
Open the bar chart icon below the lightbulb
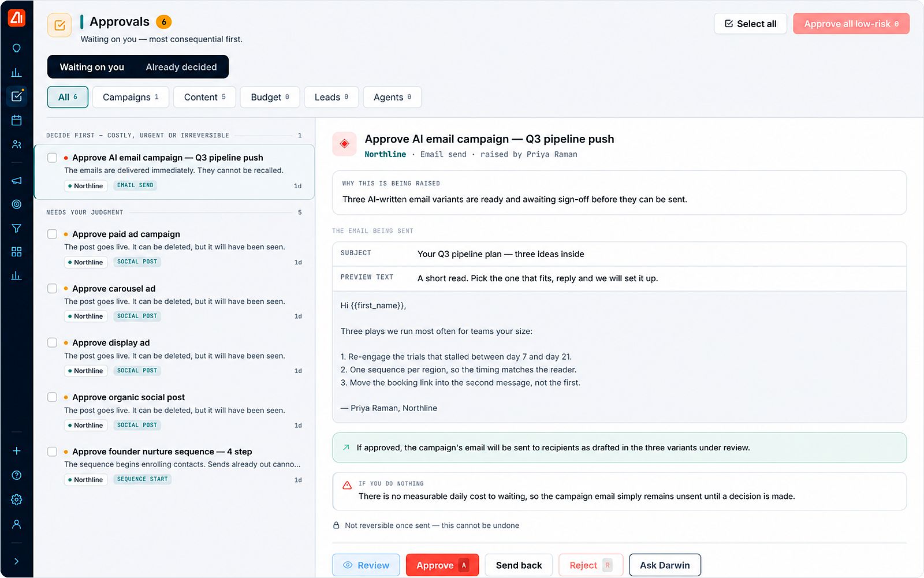coord(17,72)
